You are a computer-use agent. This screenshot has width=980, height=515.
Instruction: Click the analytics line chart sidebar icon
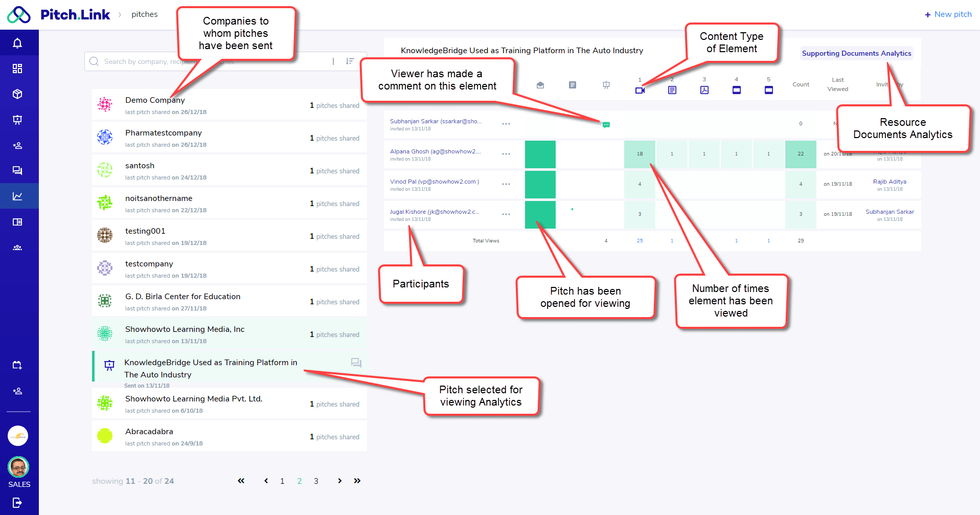pos(17,196)
